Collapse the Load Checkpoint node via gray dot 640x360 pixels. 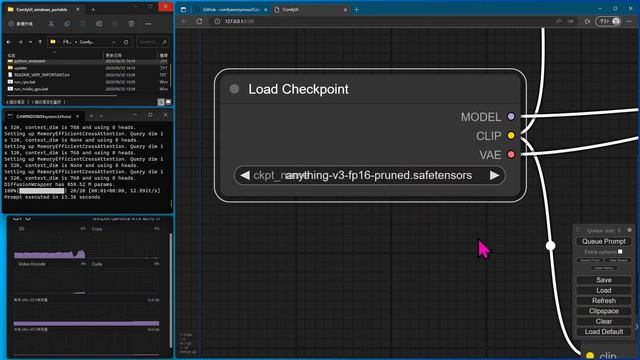point(234,89)
